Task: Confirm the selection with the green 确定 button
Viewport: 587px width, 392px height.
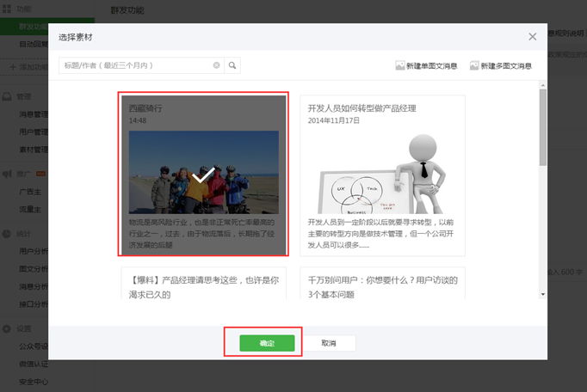Action: pyautogui.click(x=267, y=343)
